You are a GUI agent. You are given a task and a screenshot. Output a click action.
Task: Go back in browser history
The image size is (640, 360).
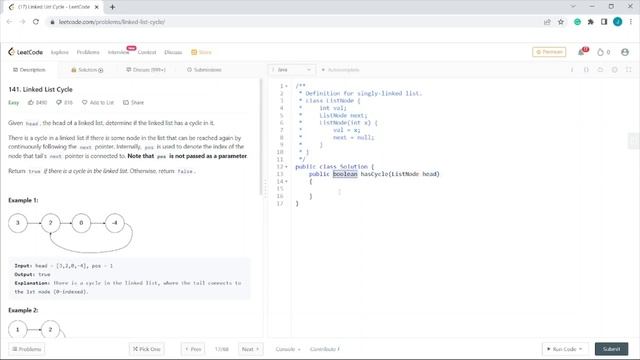9,22
